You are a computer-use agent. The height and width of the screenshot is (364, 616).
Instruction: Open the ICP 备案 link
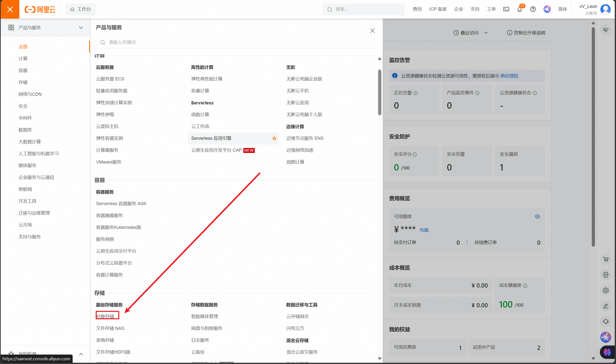tap(438, 9)
